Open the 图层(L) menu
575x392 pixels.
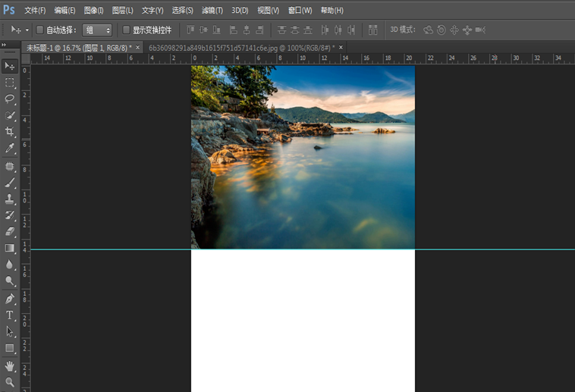coord(122,11)
